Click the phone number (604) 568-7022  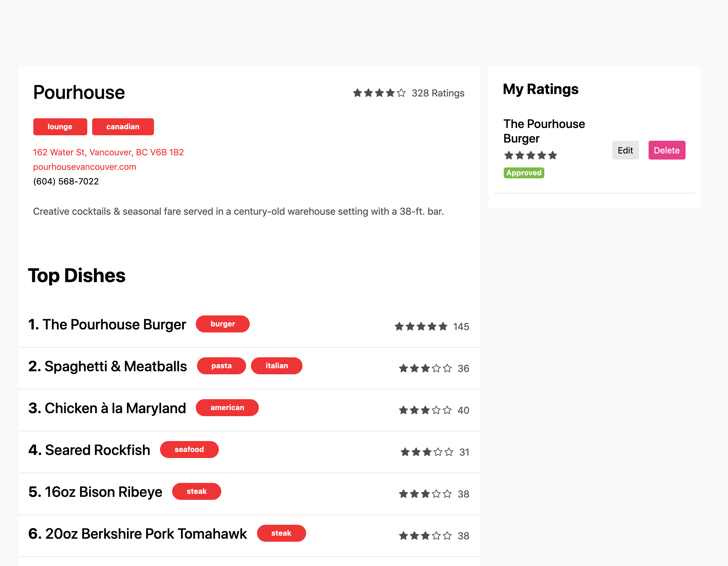point(66,181)
